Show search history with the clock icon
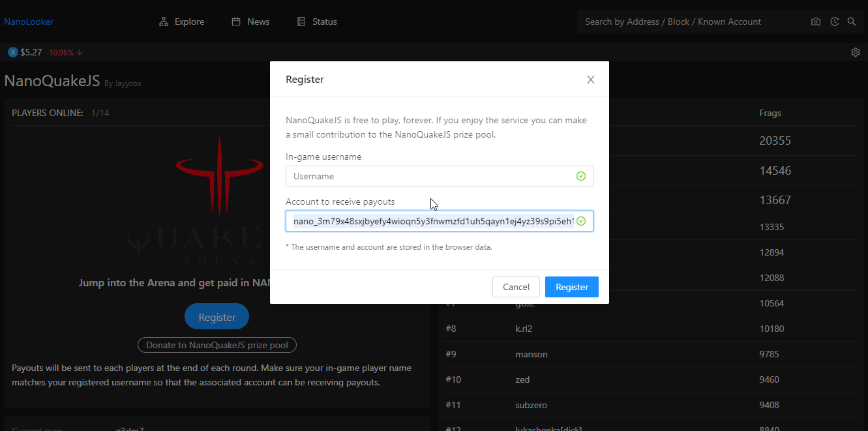 (835, 22)
